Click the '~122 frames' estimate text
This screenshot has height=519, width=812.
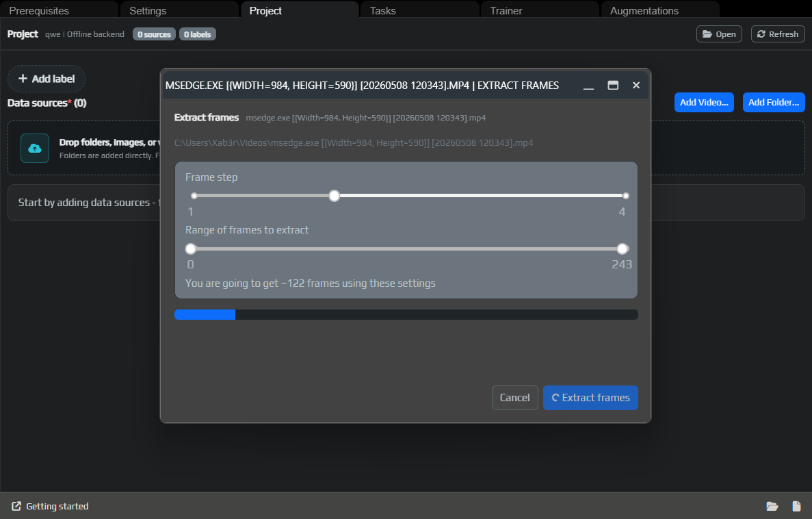point(310,283)
